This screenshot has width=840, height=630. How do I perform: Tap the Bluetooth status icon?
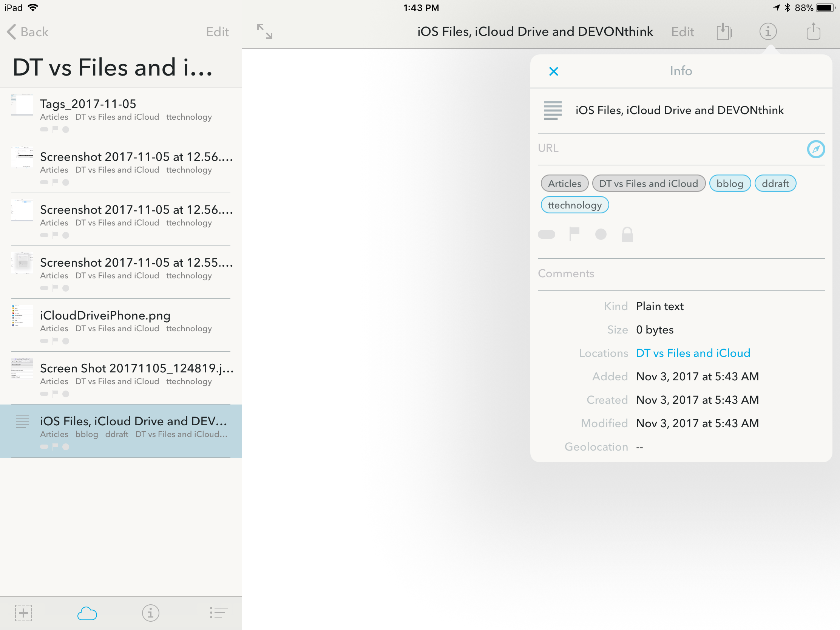(x=787, y=8)
